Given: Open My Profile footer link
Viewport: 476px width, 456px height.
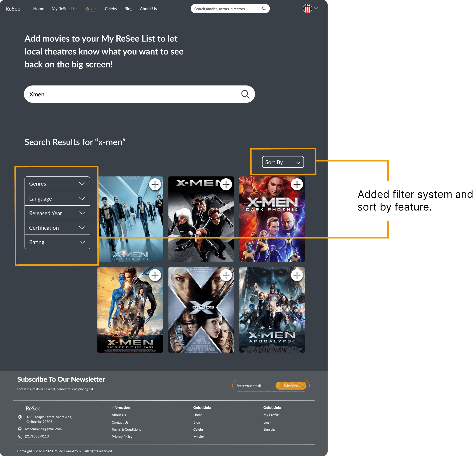Looking at the screenshot, I should coord(271,415).
